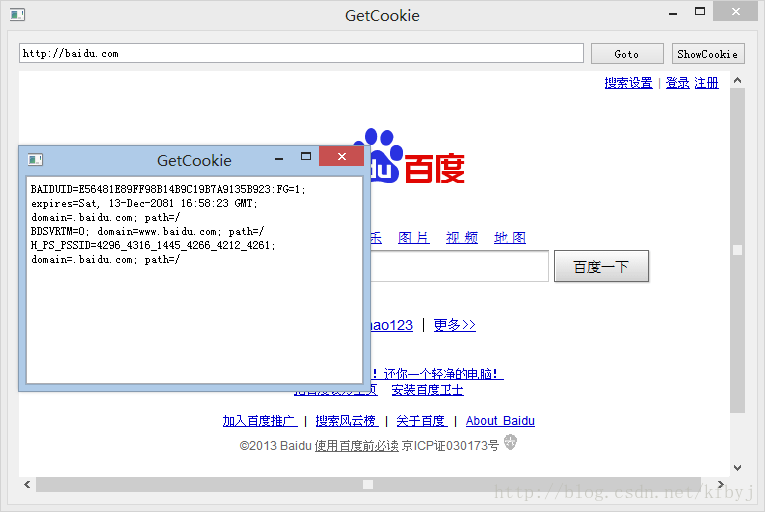
Task: Minimize the main GetCookie window
Action: (673, 14)
